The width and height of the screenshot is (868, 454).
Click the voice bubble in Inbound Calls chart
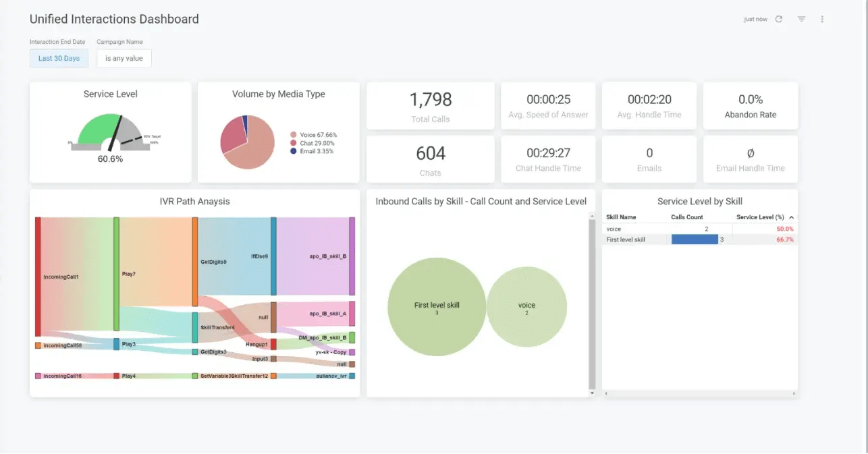[527, 306]
